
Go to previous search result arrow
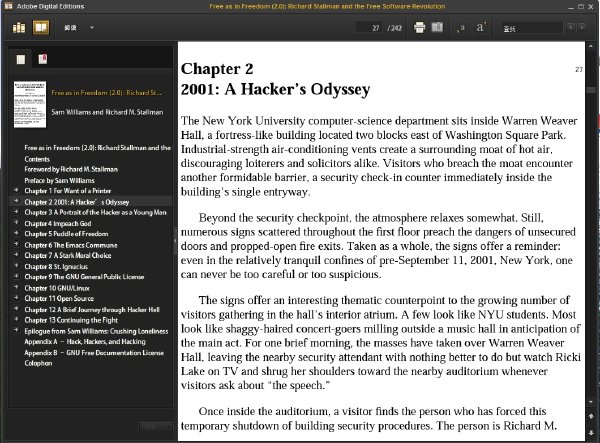(571, 28)
